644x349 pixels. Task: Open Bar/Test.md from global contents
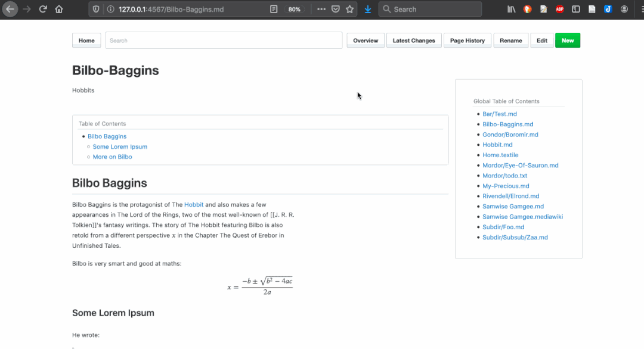[x=500, y=114]
